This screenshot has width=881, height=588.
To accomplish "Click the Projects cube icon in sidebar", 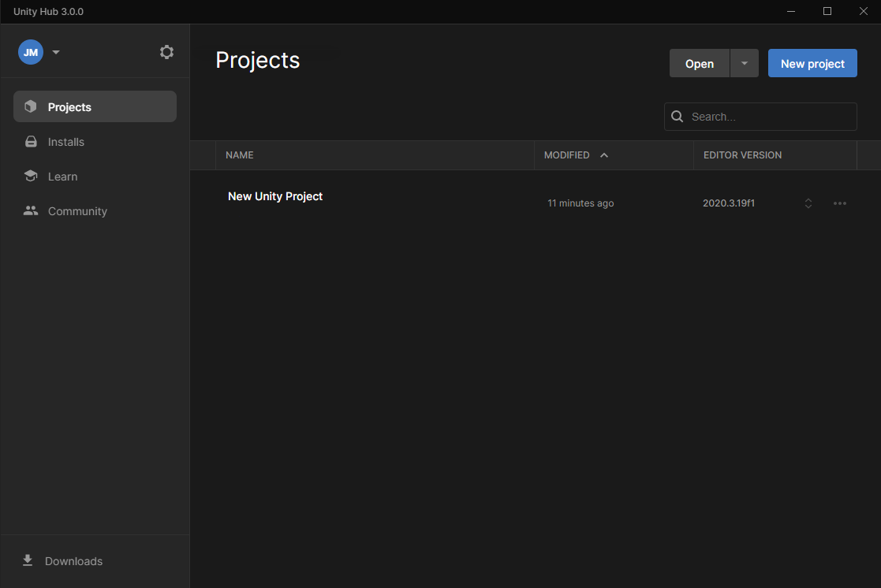I will coord(31,106).
